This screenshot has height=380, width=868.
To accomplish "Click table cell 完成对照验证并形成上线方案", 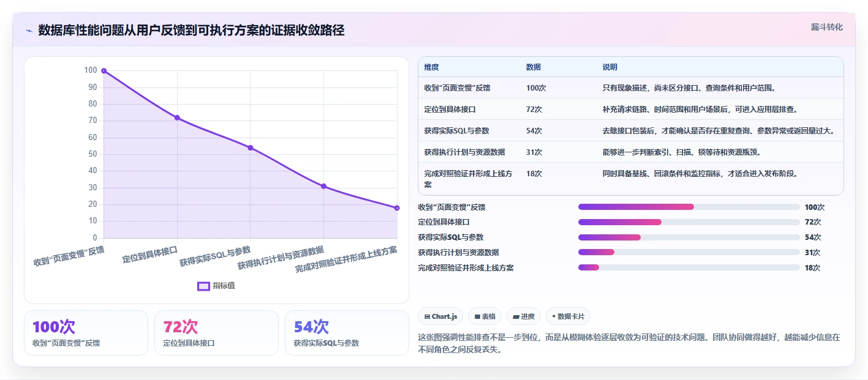I will point(469,179).
